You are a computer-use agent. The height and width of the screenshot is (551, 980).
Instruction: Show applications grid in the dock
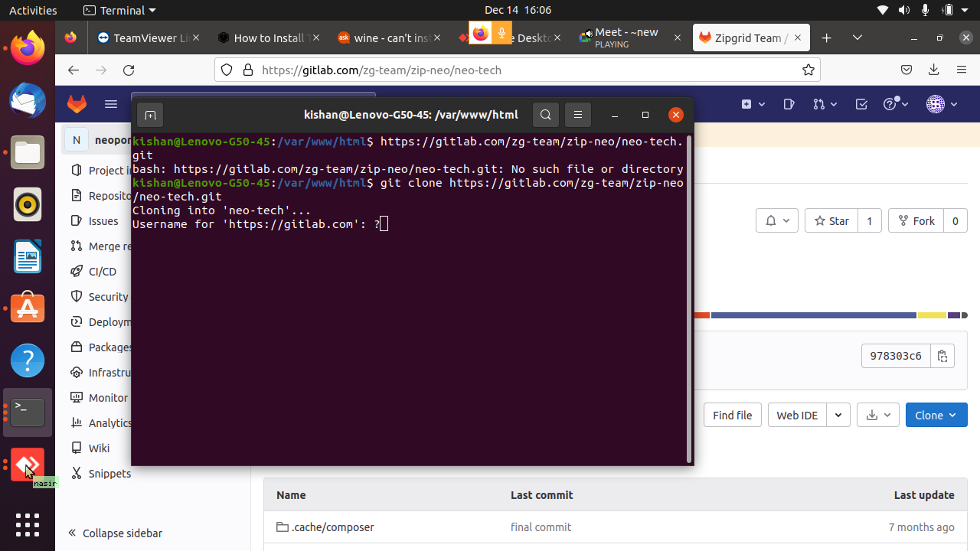click(28, 525)
